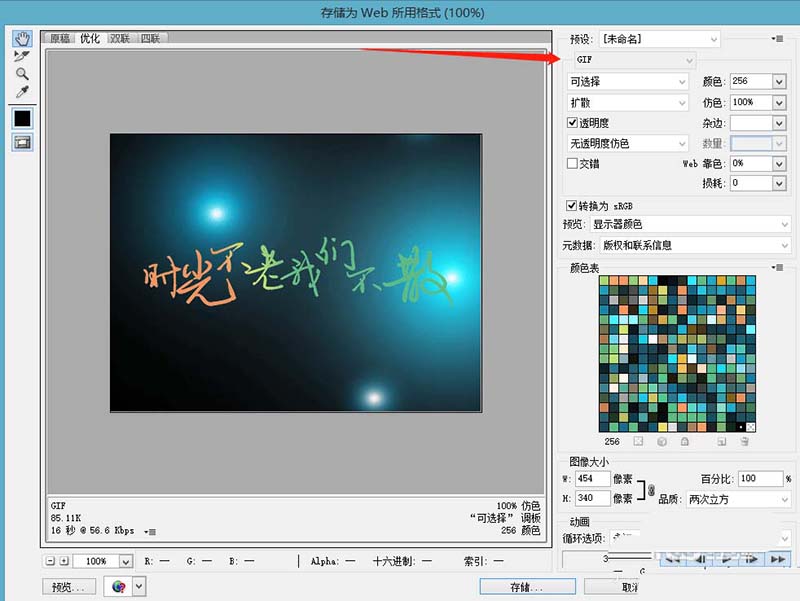Click the 百分比 percentage field
Image resolution: width=800 pixels, height=601 pixels.
[760, 479]
